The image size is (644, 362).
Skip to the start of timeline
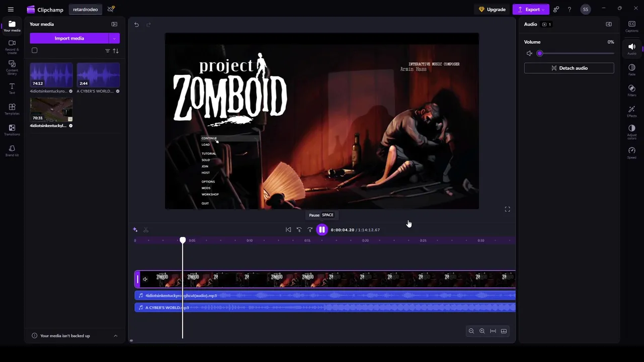coord(288,230)
